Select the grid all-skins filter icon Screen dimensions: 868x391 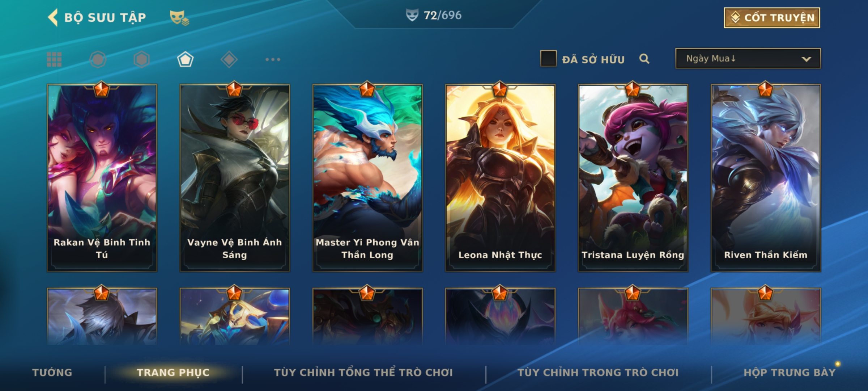pos(54,59)
